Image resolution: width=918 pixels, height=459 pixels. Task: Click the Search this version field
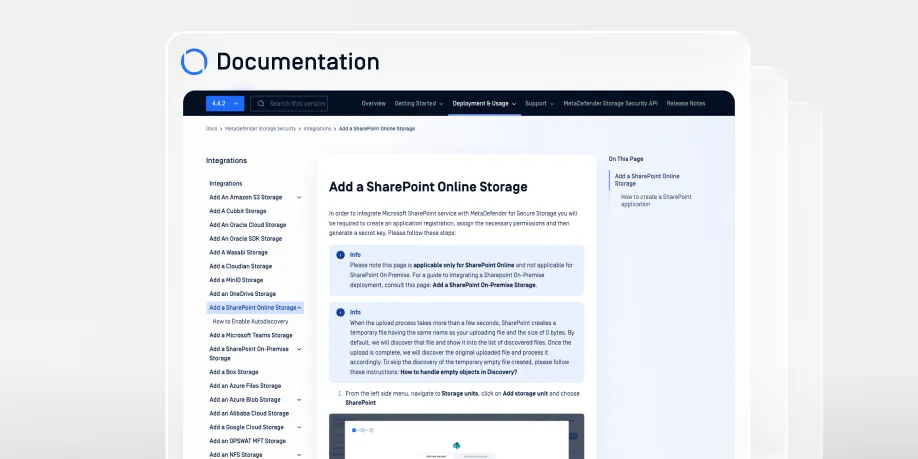[289, 104]
